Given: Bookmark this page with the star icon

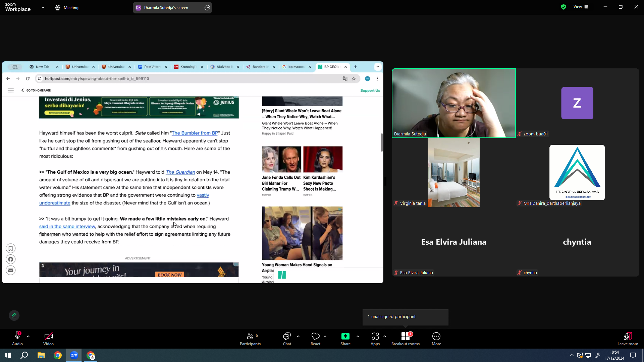Looking at the screenshot, I should tap(354, 78).
